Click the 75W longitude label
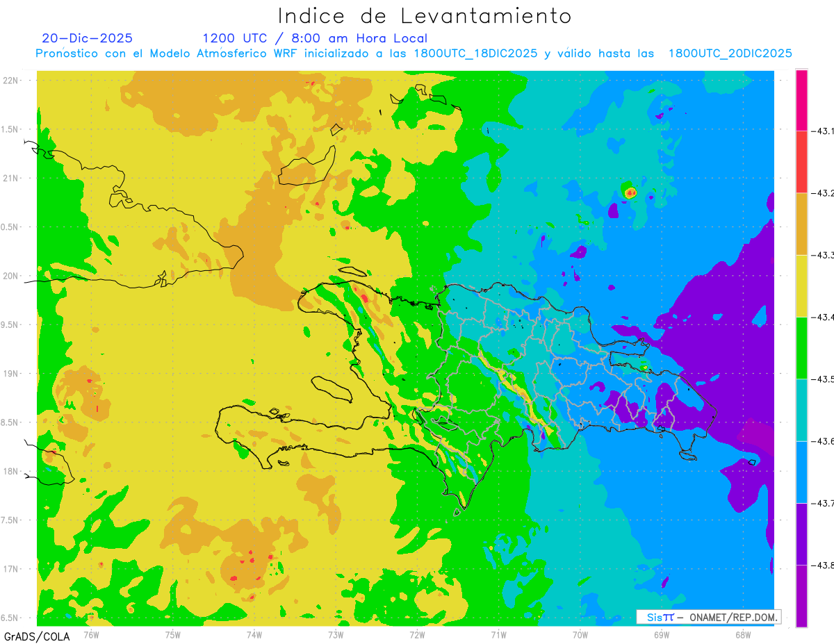Viewport: 834px width, 644px height. pyautogui.click(x=173, y=634)
